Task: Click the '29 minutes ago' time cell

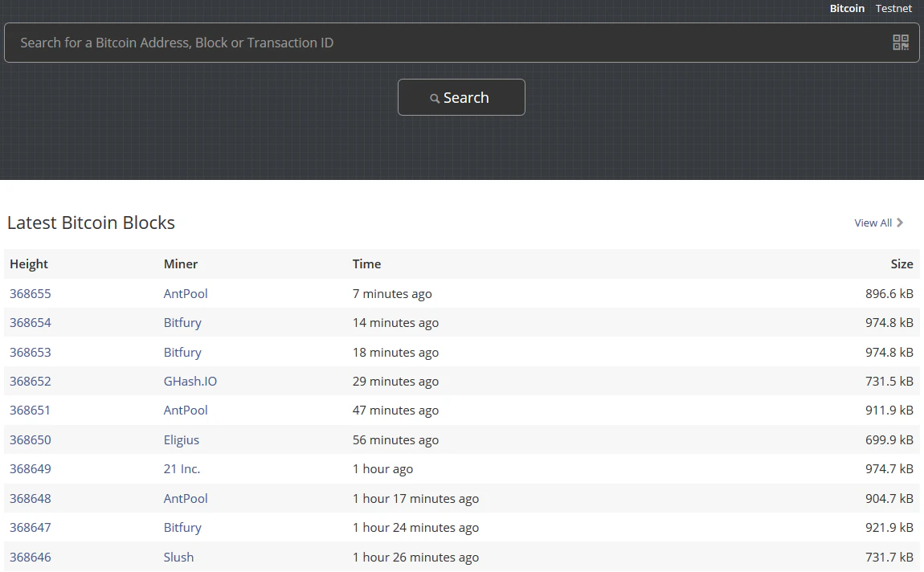Action: point(395,381)
